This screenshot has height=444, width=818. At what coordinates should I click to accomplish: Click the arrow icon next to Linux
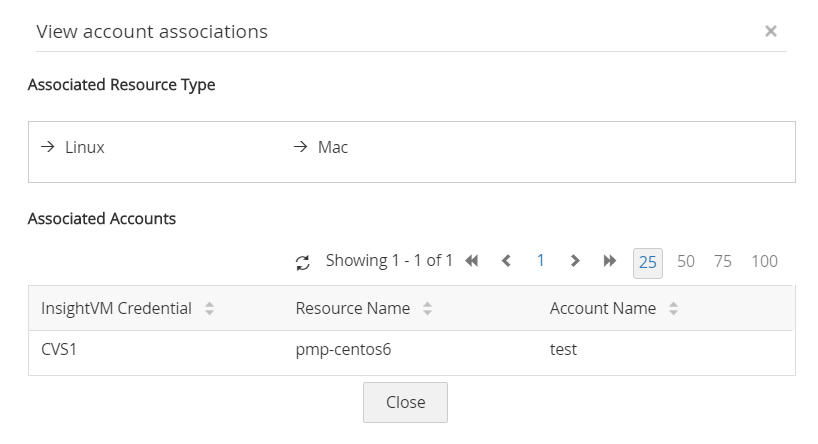coord(47,147)
